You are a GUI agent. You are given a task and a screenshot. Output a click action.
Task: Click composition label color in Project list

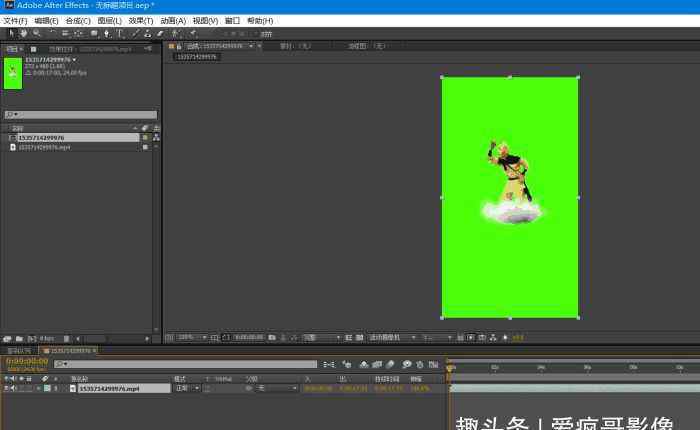145,138
